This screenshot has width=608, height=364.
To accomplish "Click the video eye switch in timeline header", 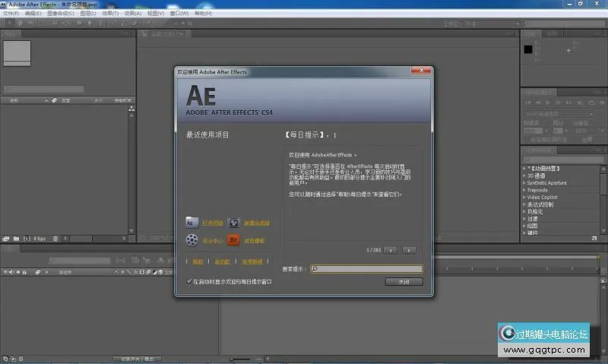I will 5,272.
